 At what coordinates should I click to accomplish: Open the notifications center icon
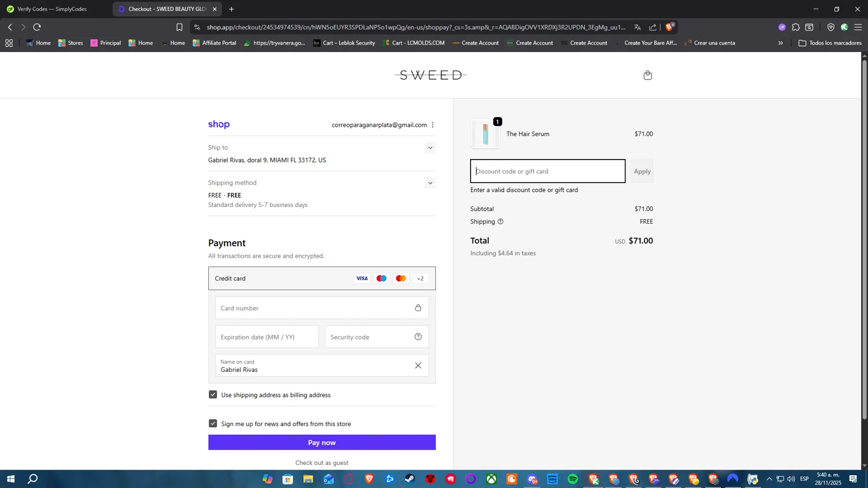pyautogui.click(x=853, y=479)
